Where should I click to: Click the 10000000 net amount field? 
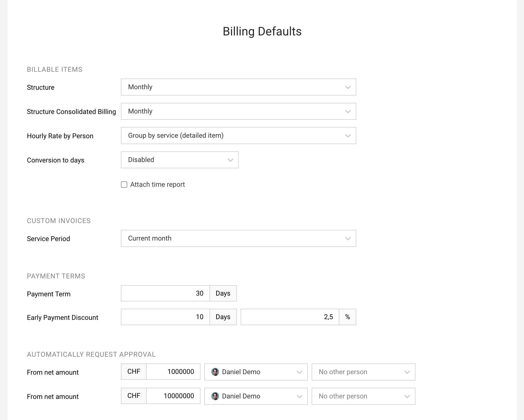(x=173, y=396)
